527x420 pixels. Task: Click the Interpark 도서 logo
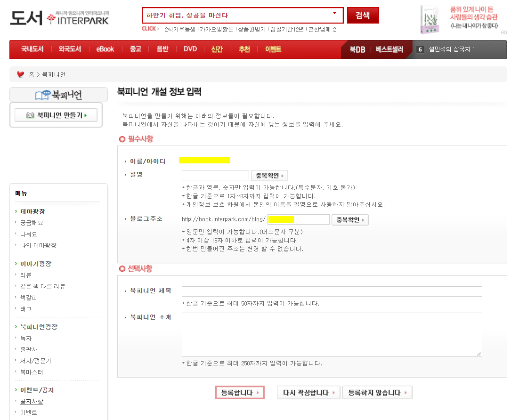click(x=59, y=18)
